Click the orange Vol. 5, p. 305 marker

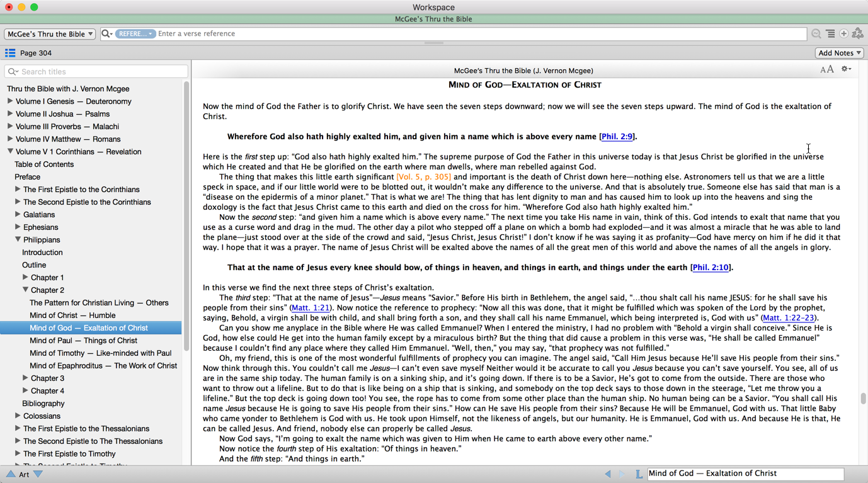pos(423,177)
